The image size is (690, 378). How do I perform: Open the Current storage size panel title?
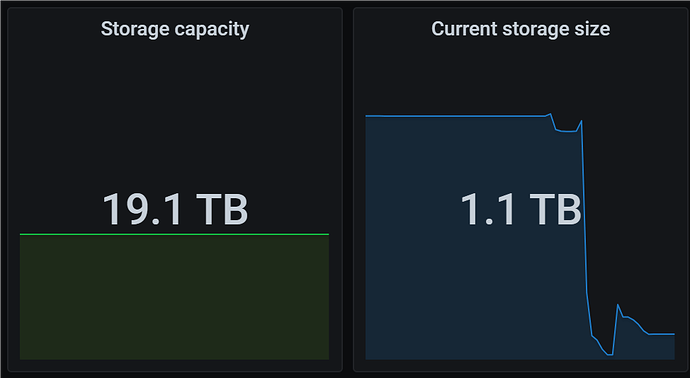pos(521,29)
